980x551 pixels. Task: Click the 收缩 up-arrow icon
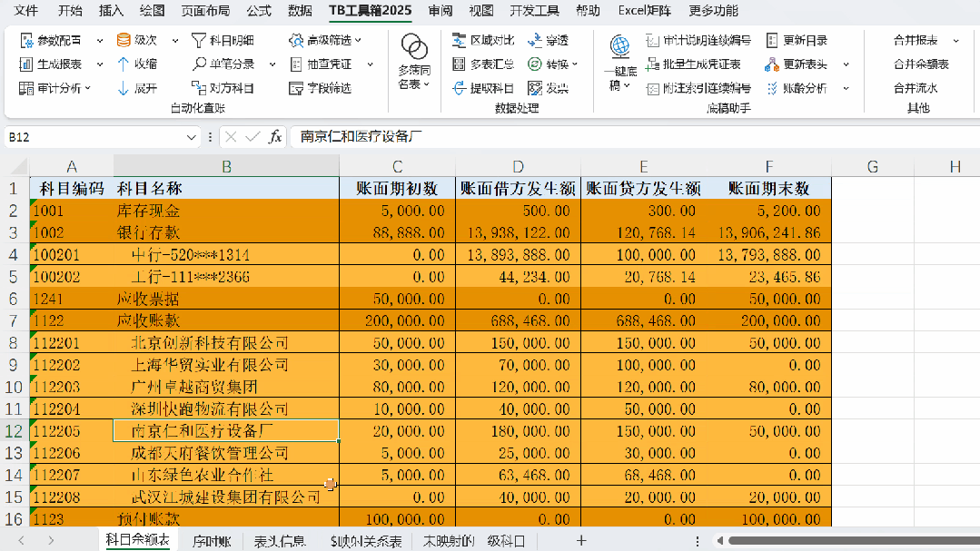click(x=124, y=64)
